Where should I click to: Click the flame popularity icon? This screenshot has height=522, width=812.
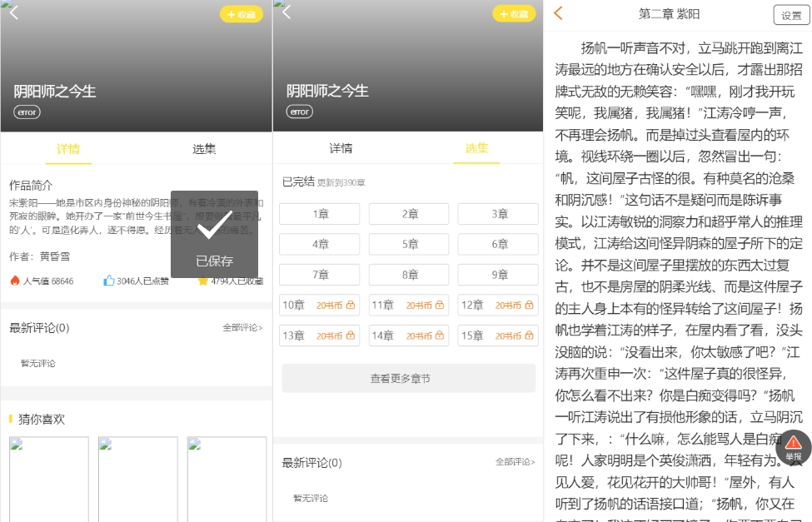[15, 281]
